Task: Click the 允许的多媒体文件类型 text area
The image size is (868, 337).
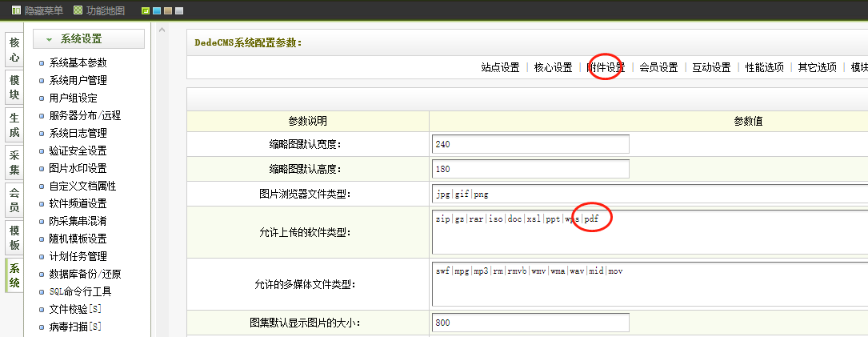Action: click(x=650, y=284)
